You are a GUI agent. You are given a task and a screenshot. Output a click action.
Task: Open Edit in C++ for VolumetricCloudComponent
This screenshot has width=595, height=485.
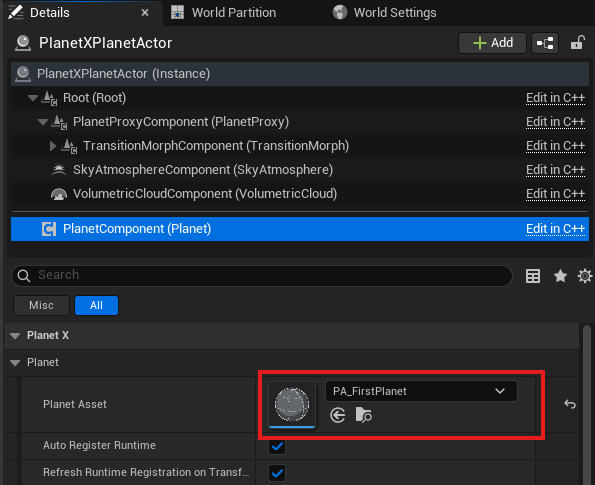[x=555, y=194]
